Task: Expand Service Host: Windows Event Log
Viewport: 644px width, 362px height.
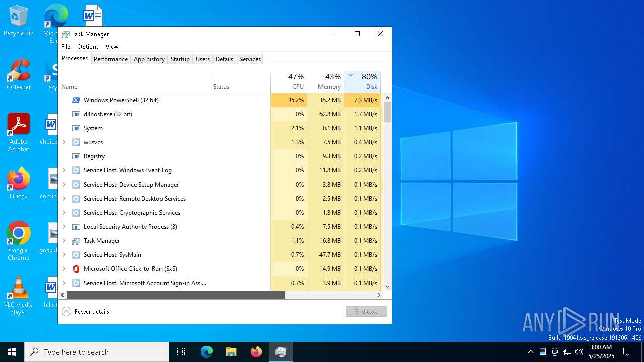Action: pyautogui.click(x=64, y=170)
